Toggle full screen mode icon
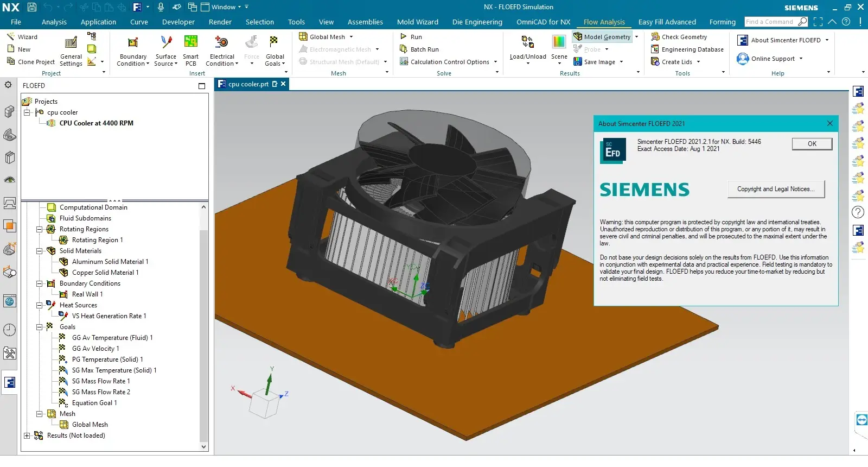868x467 pixels. (818, 22)
